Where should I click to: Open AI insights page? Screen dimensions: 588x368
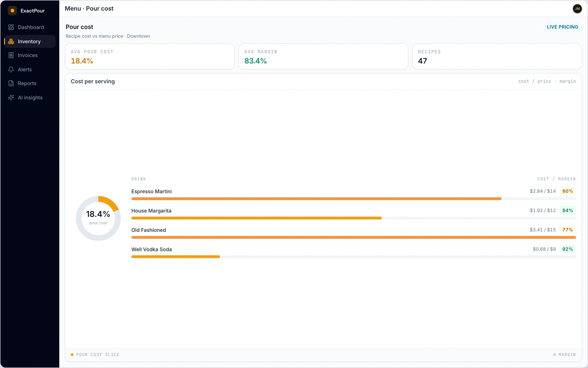coord(30,98)
